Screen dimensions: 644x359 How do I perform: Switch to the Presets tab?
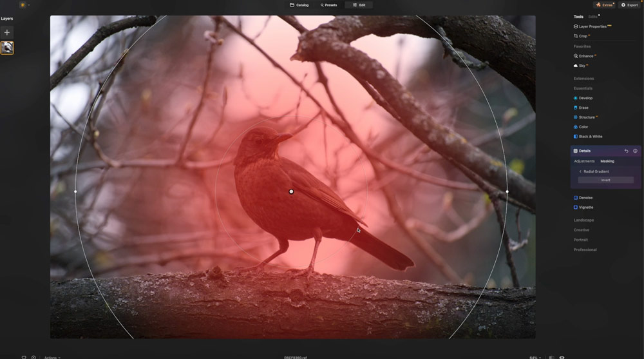pos(328,5)
